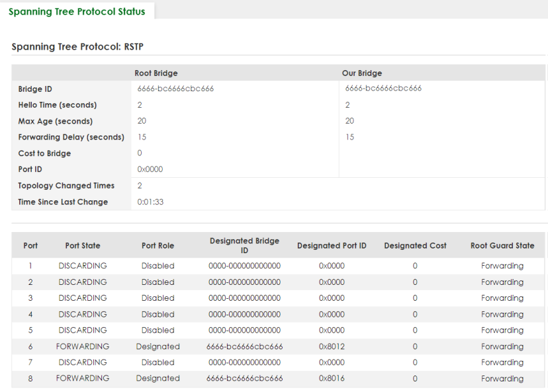The height and width of the screenshot is (392, 548).
Task: Select the Max Age (seconds) row label
Action: coord(55,122)
